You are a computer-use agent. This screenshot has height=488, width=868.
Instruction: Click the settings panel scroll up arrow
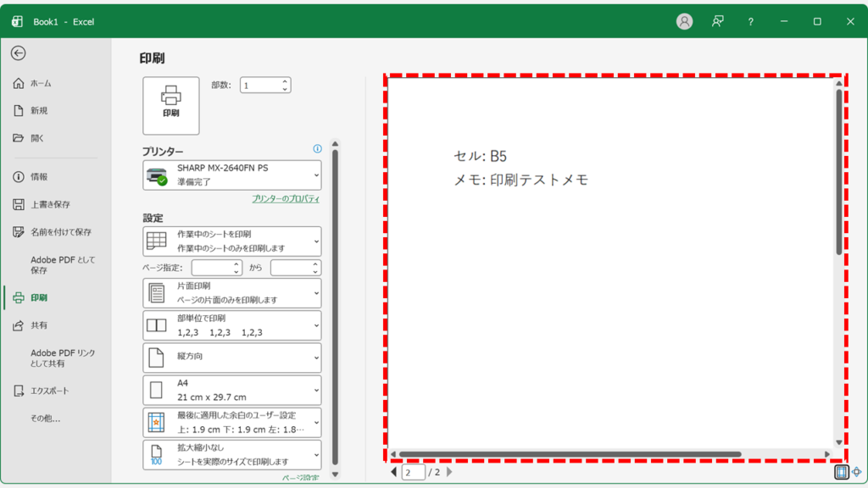click(x=335, y=144)
